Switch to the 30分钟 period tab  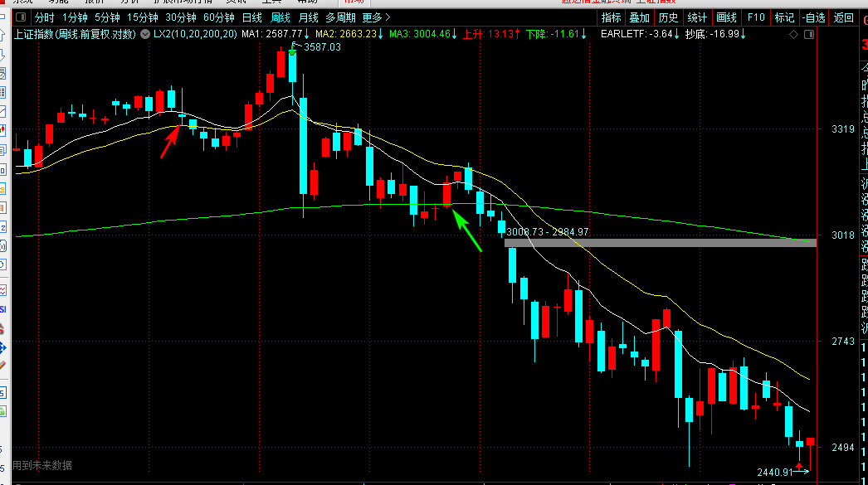180,17
